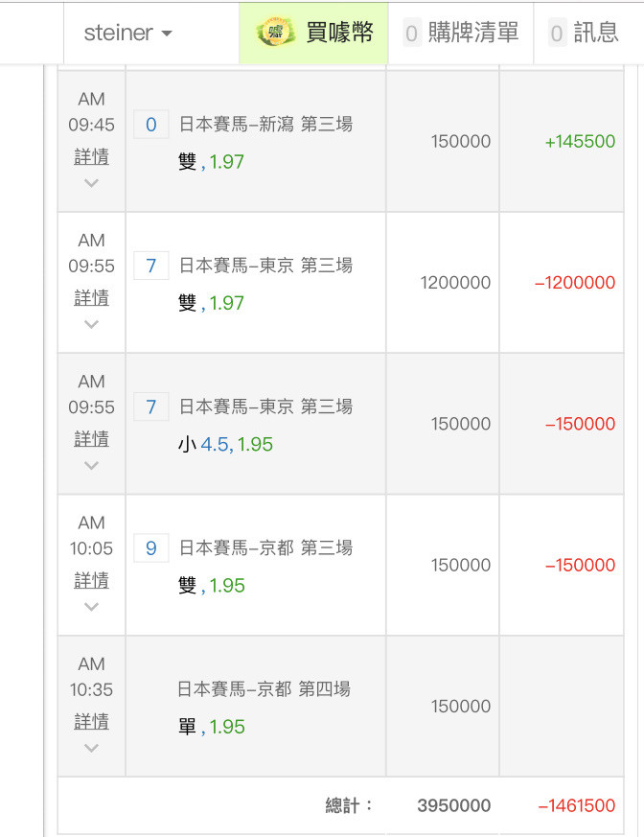
Task: Click the 0 badge beside 訊息
Action: point(558,34)
